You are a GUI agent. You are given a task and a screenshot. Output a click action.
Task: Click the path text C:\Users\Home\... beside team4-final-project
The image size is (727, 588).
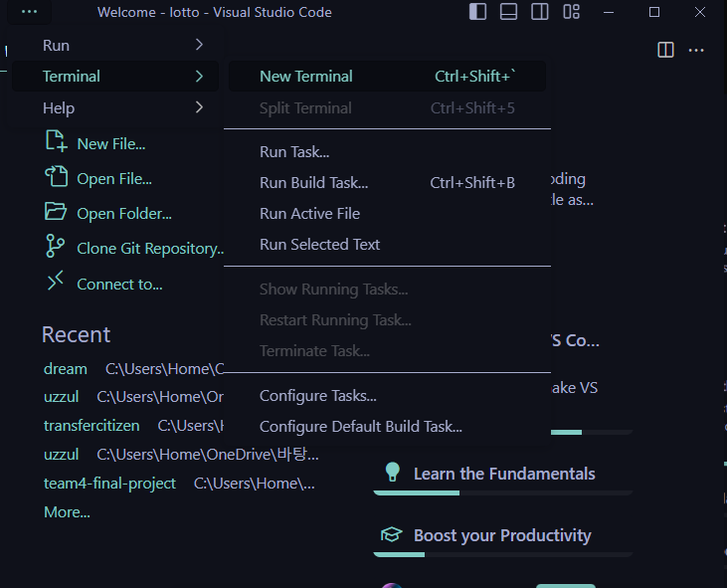point(254,484)
